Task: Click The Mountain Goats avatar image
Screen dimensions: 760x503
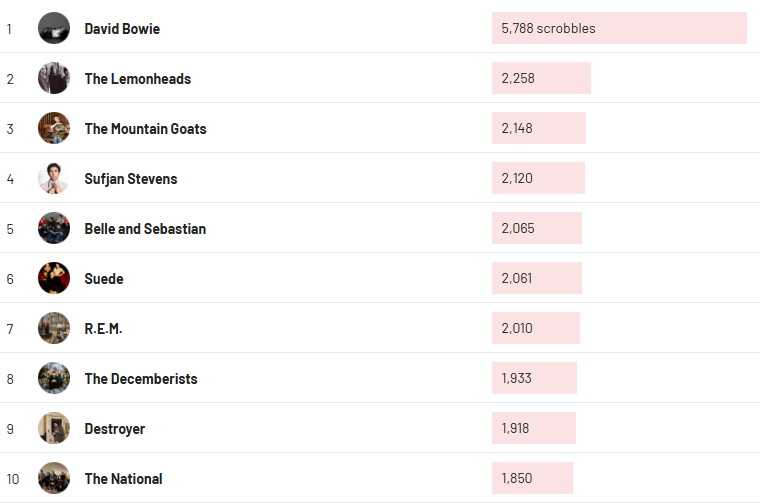Action: 54,128
